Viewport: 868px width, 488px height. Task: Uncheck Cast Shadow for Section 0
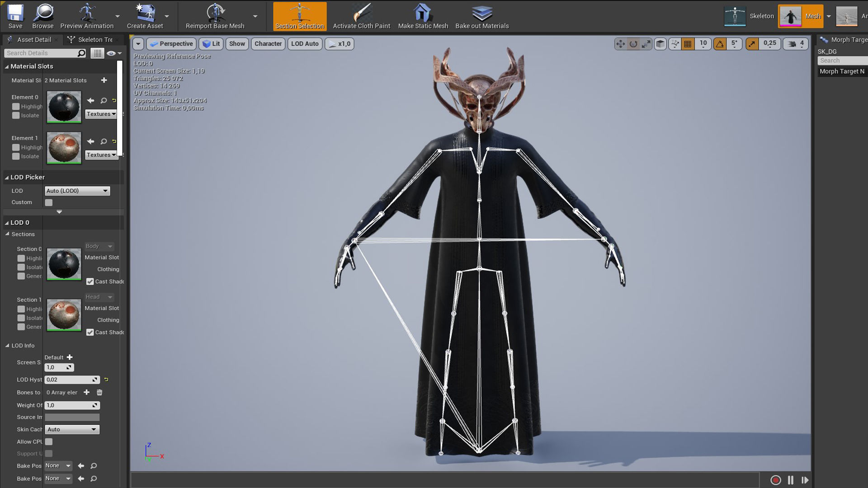pos(90,282)
